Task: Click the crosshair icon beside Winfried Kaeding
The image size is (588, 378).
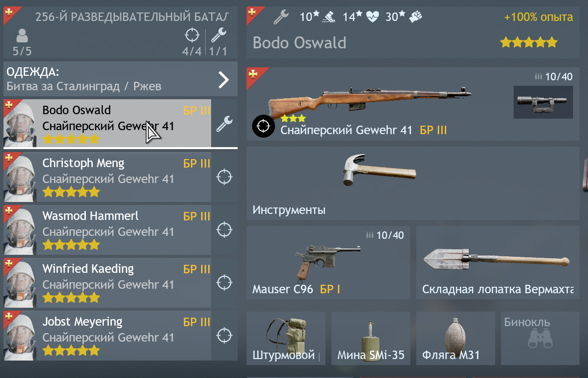Action: [224, 282]
